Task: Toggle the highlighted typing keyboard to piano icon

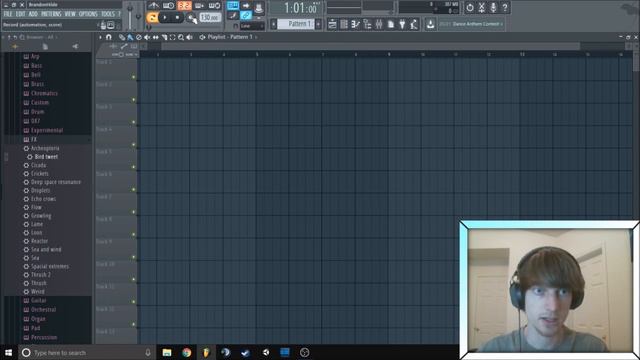Action: 233,5
